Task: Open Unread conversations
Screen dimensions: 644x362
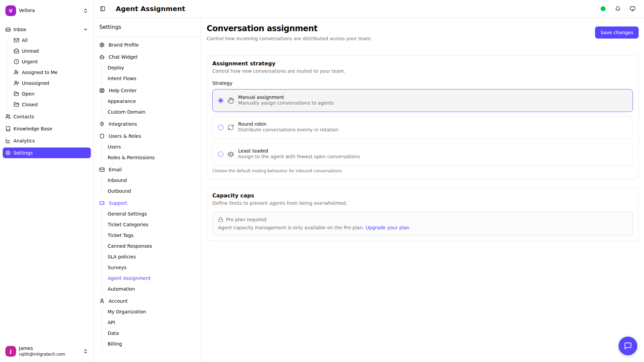Action: [51, 51]
